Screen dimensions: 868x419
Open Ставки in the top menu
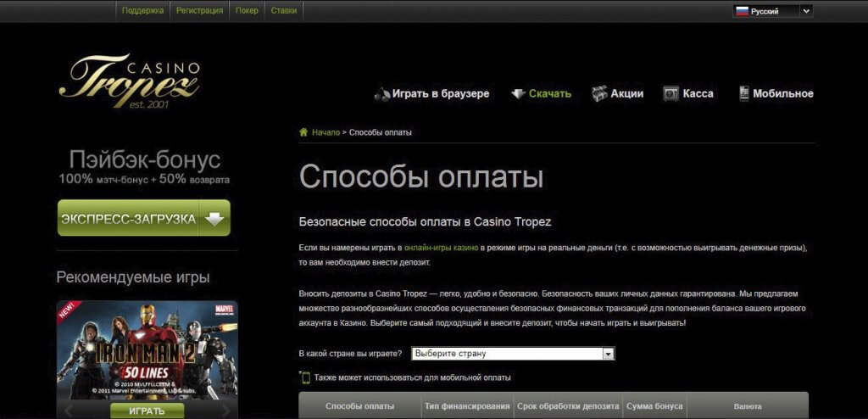284,11
